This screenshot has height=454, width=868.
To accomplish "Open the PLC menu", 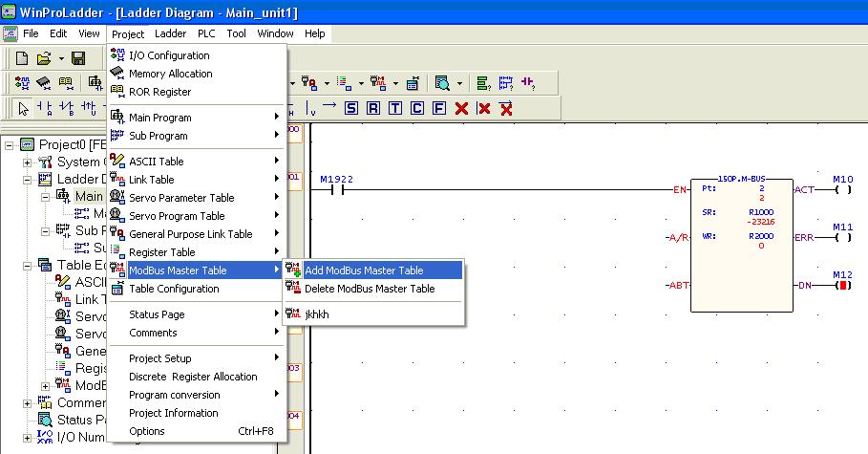I will (x=206, y=33).
